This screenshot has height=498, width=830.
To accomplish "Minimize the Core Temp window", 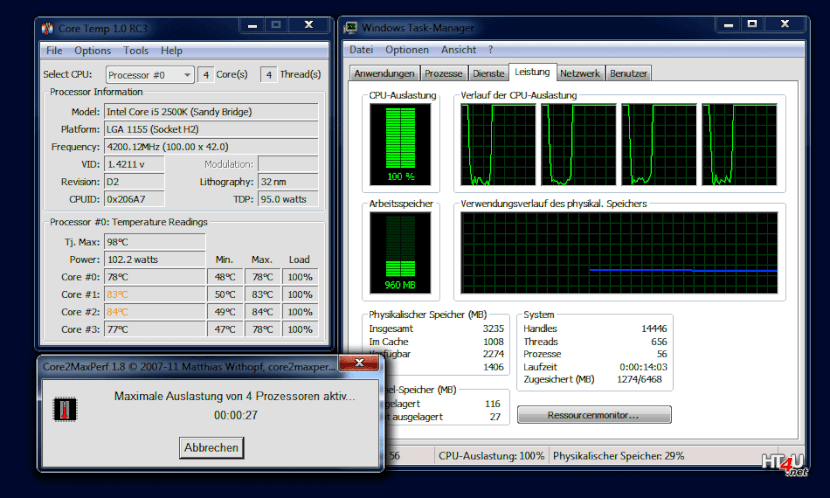I will coord(252,25).
